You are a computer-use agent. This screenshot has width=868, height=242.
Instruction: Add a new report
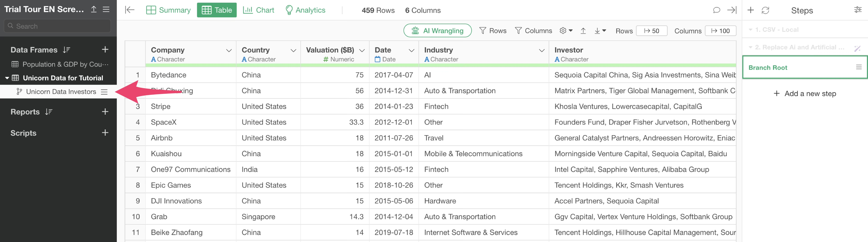coord(105,112)
